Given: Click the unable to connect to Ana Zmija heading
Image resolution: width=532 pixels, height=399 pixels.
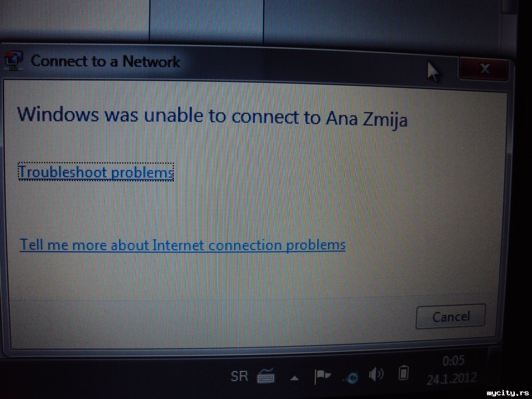Looking at the screenshot, I should coord(212,116).
